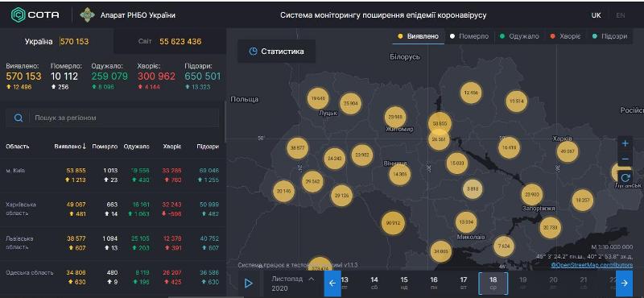The height and width of the screenshot is (298, 644).
Task: Switch language to EN
Action: coord(620,15)
